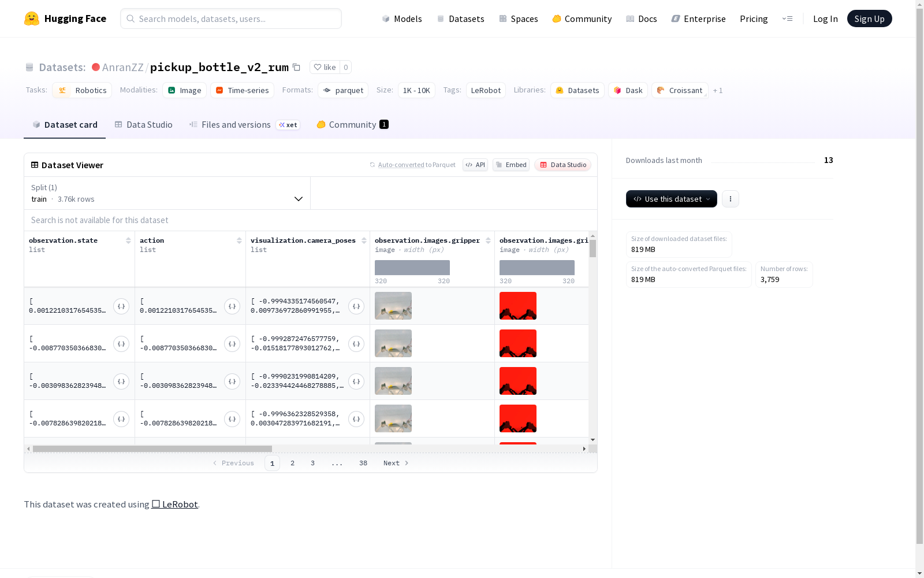This screenshot has height=578, width=924.
Task: Expand JSON in first row action cell
Action: tap(232, 306)
